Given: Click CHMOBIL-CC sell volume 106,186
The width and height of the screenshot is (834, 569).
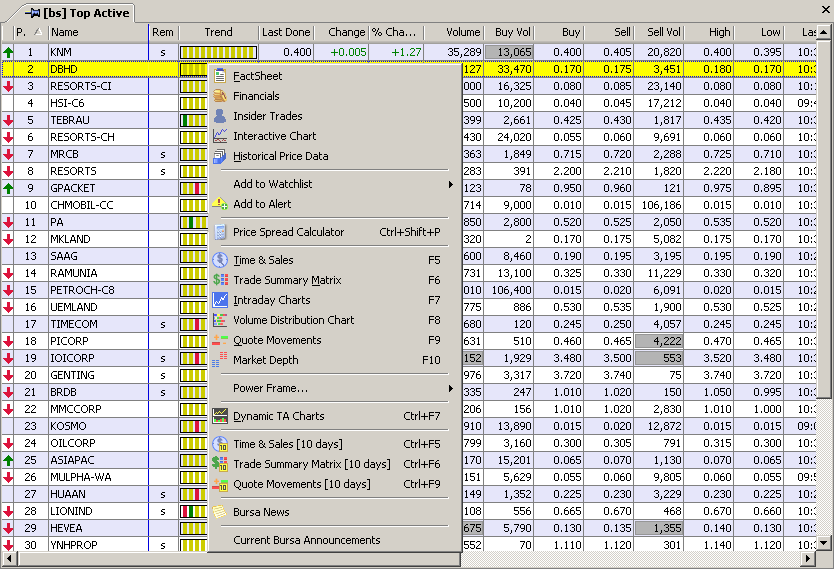Looking at the screenshot, I should (x=661, y=205).
